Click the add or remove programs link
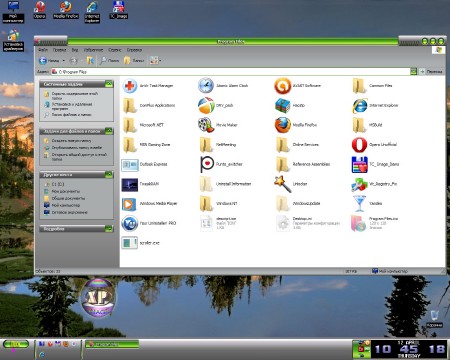This screenshot has width=450, height=360. 73,106
